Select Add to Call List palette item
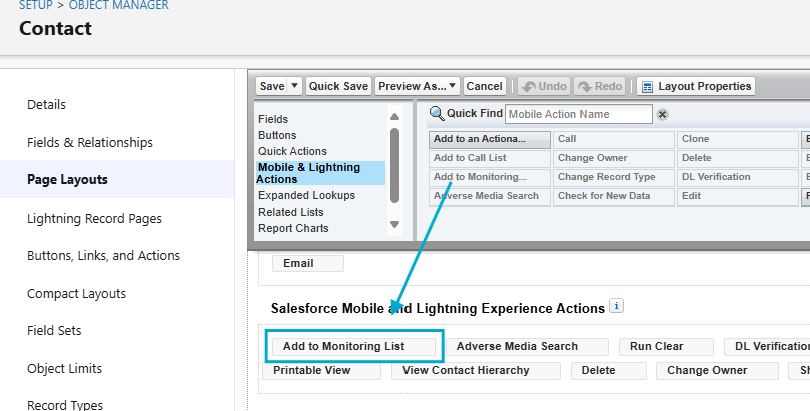The height and width of the screenshot is (411, 810). [x=490, y=159]
